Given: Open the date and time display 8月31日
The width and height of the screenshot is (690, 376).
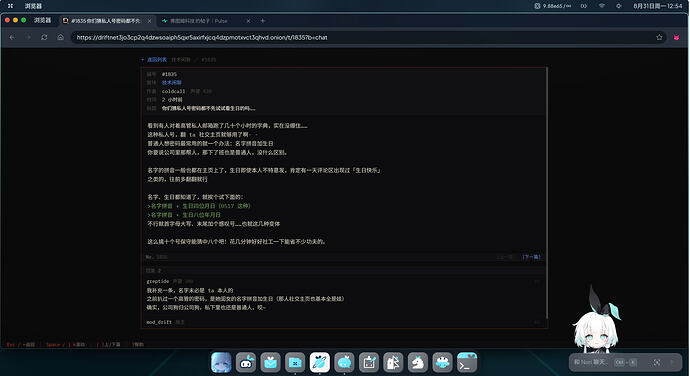Looking at the screenshot, I should (657, 6).
